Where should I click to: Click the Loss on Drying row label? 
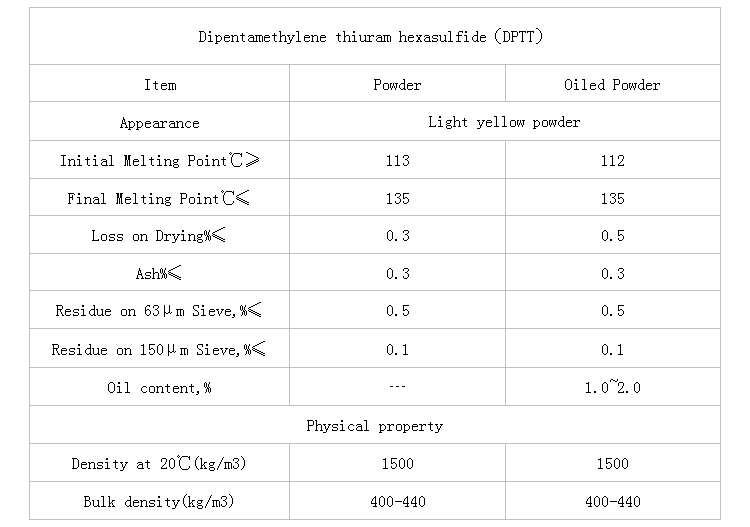[160, 236]
